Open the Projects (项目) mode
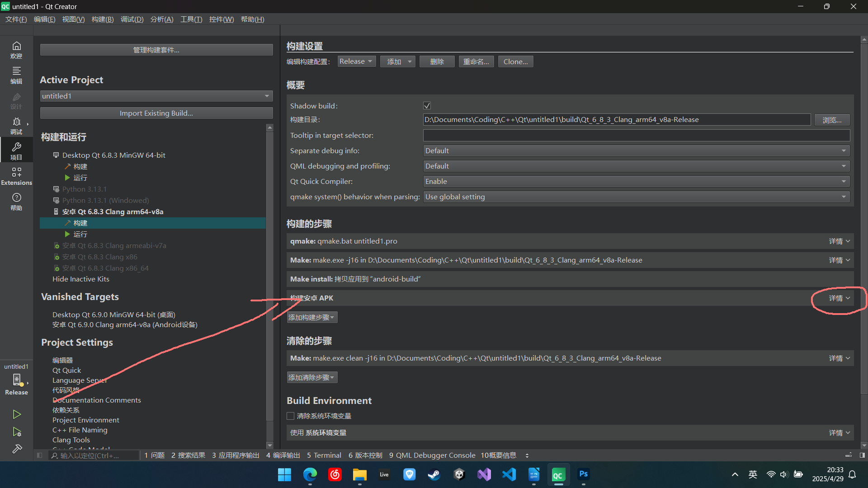Image resolution: width=868 pixels, height=488 pixels. (x=16, y=151)
